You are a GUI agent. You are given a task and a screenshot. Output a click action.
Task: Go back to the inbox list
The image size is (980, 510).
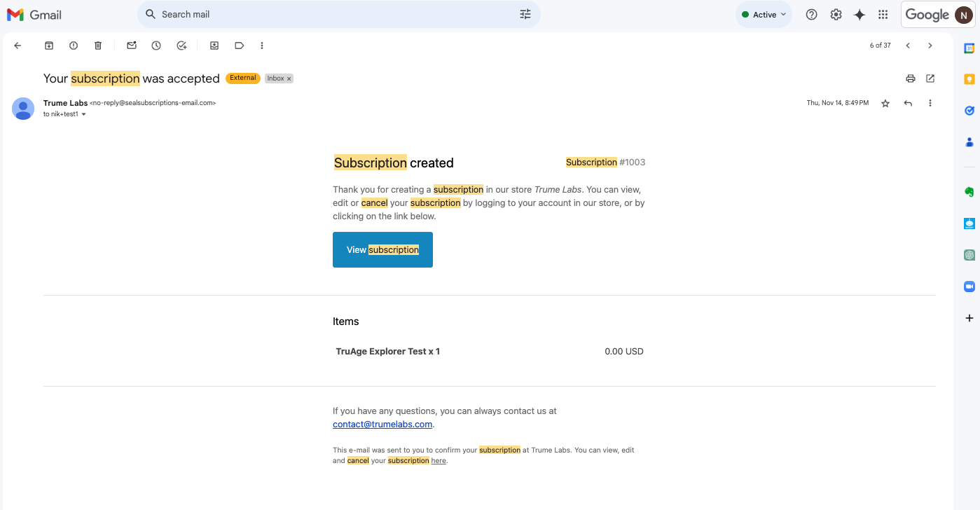pyautogui.click(x=18, y=46)
